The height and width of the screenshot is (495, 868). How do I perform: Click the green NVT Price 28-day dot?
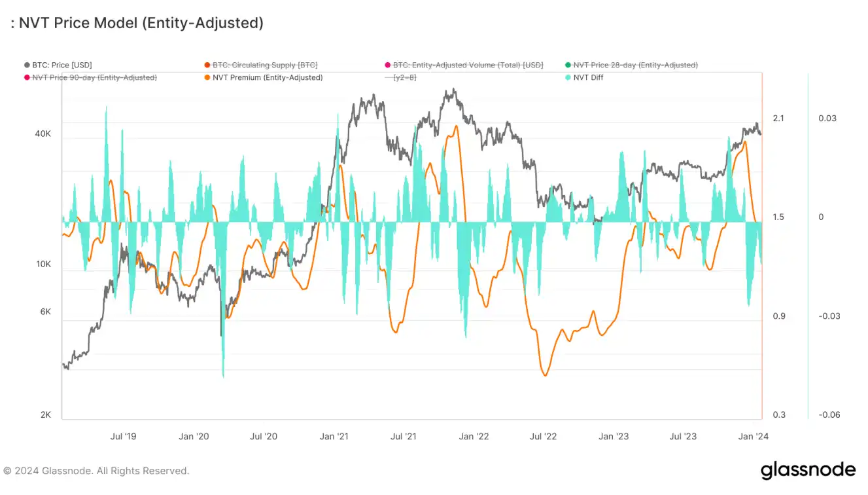click(x=568, y=65)
